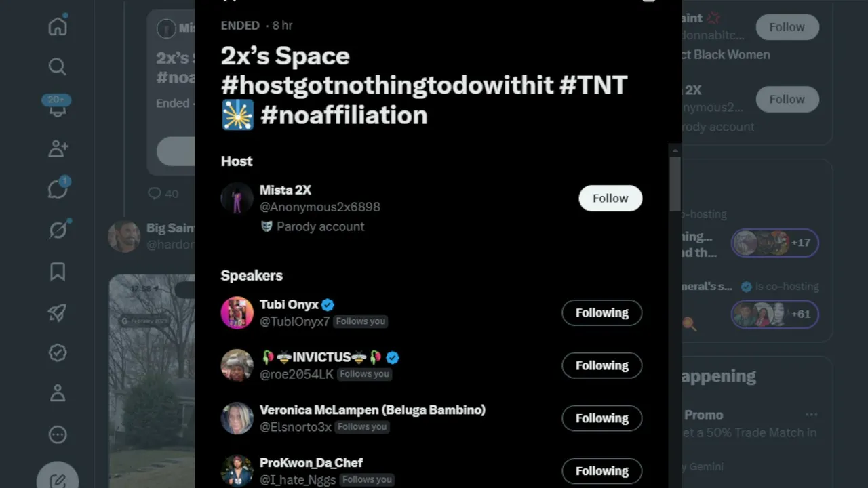Toggle Following for ProKwon_Da_Chef

click(x=602, y=471)
